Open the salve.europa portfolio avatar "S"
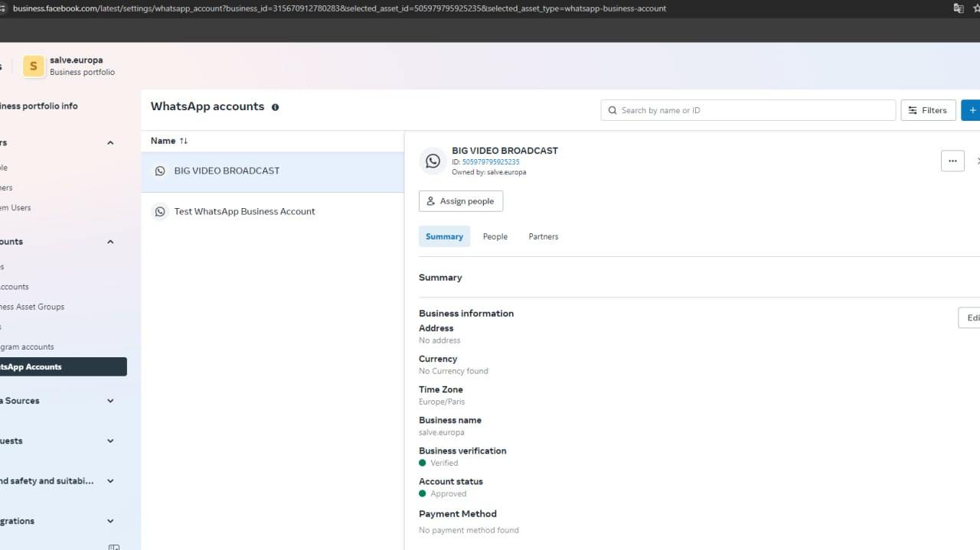Image resolution: width=980 pixels, height=550 pixels. [x=34, y=66]
